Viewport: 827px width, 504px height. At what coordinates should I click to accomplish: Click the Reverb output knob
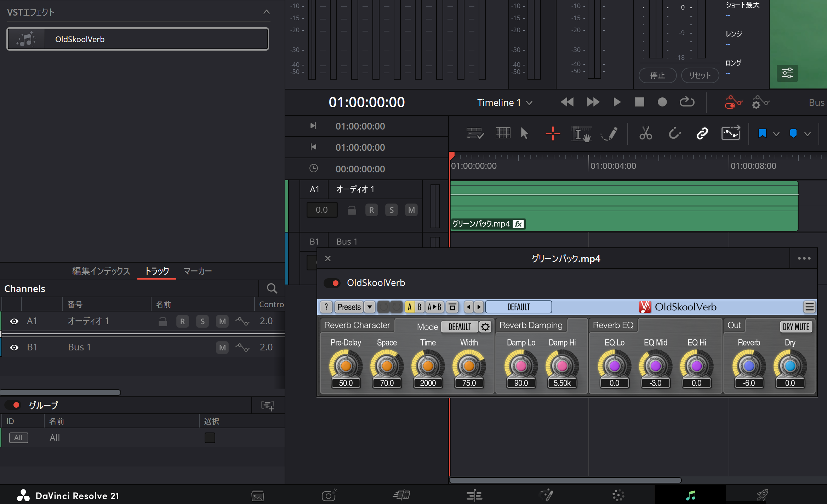click(749, 366)
